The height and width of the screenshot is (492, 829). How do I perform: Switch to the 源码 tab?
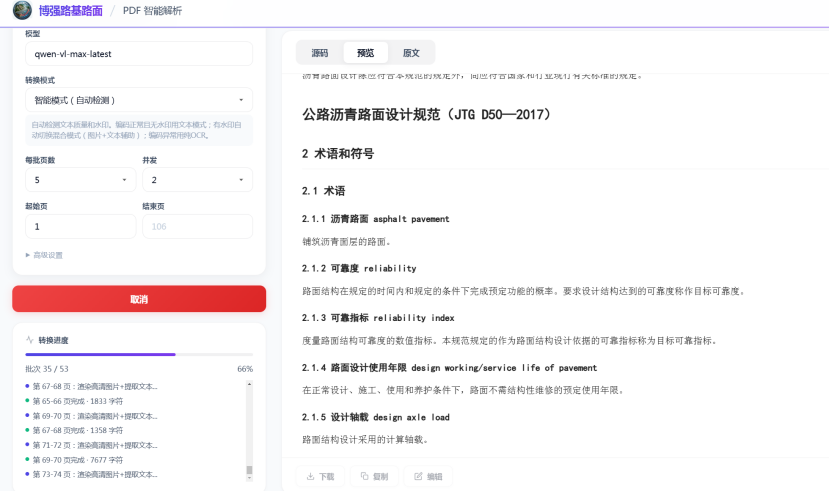[320, 53]
